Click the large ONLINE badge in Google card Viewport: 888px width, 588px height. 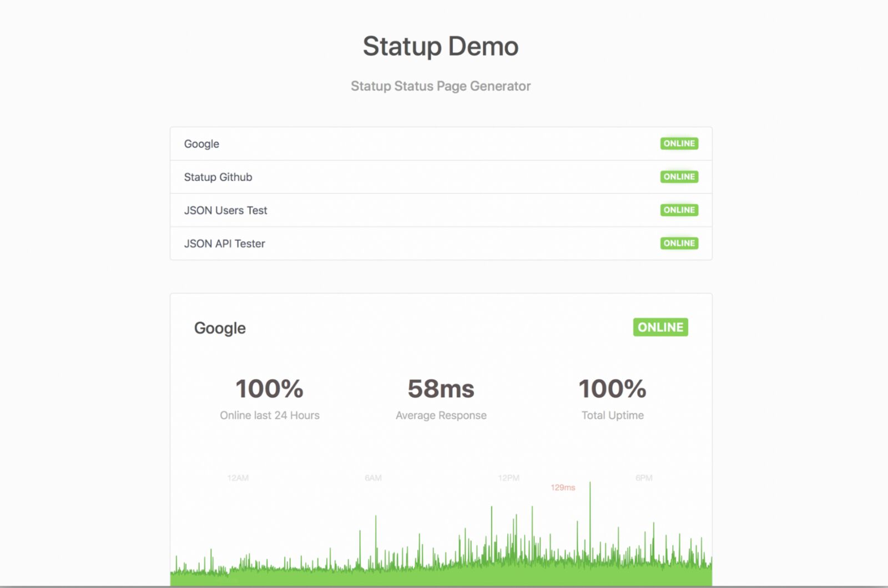(x=660, y=327)
